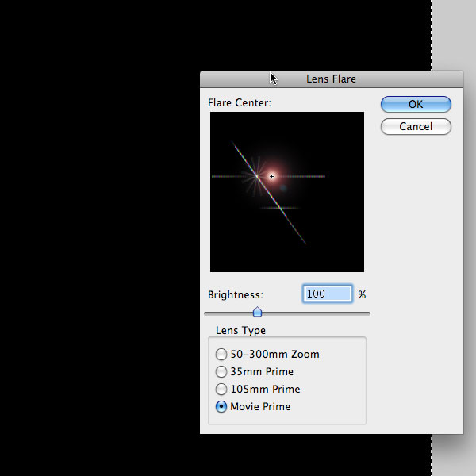
Task: Click the 'Flare Center:' label
Action: coord(240,103)
